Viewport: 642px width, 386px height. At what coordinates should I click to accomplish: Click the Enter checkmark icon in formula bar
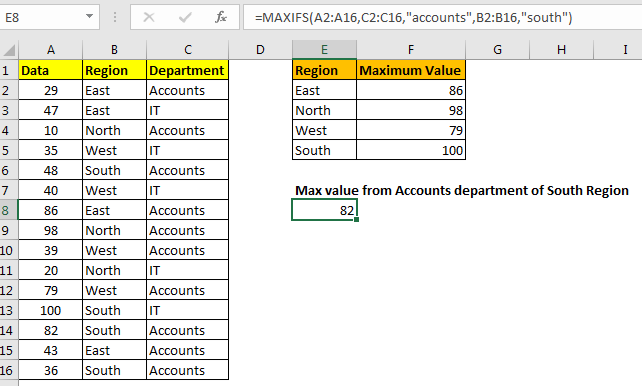(185, 17)
